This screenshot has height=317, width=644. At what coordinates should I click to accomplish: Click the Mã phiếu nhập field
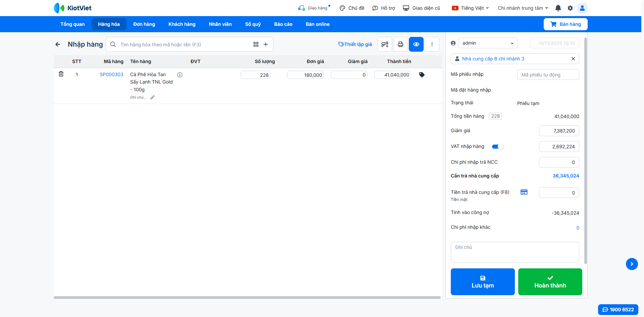(x=548, y=74)
